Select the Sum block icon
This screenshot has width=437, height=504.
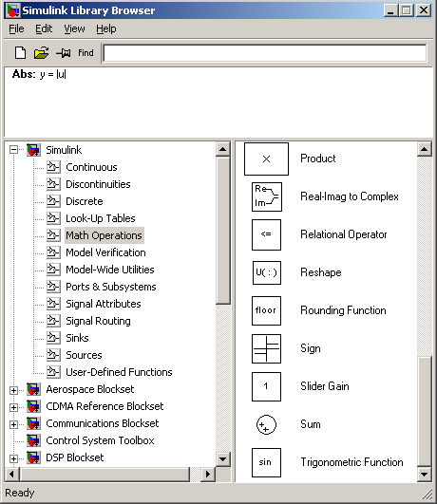(266, 424)
